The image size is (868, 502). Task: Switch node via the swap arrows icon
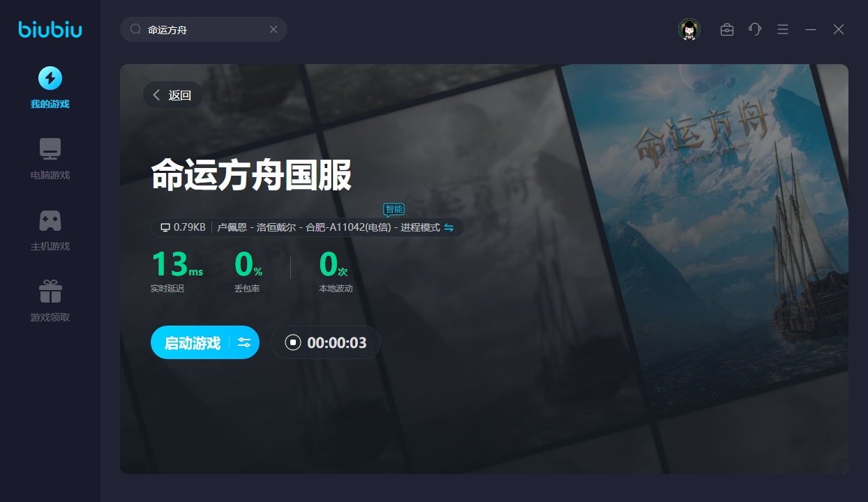point(449,227)
